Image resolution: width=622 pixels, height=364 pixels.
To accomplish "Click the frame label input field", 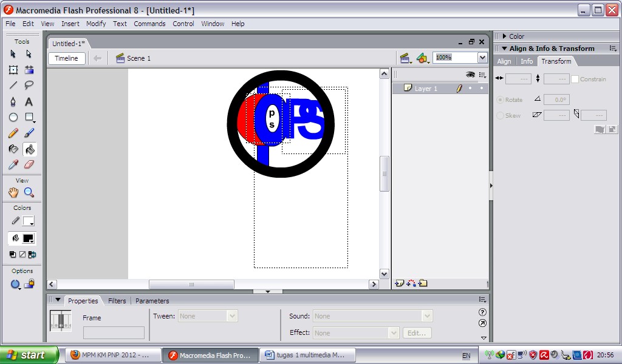I will [x=114, y=332].
